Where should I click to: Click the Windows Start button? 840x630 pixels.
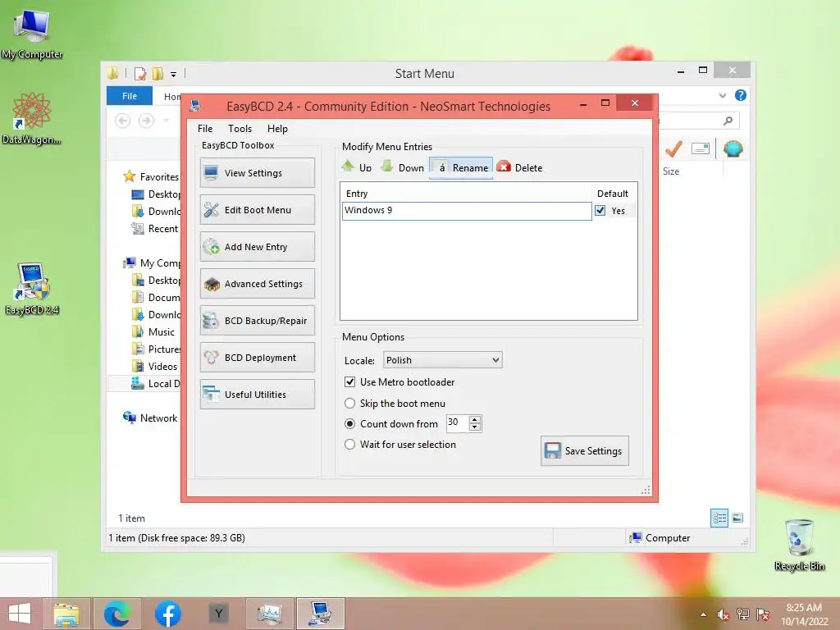(20, 614)
